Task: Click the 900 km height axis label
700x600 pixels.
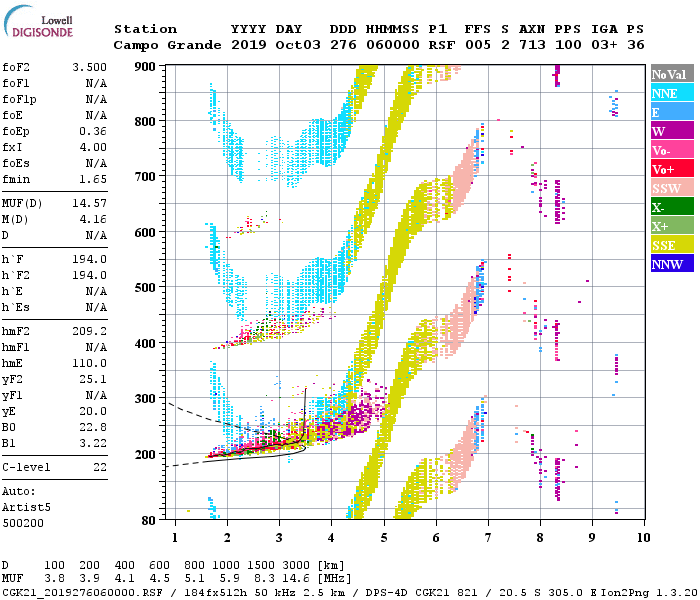Action: [x=148, y=66]
